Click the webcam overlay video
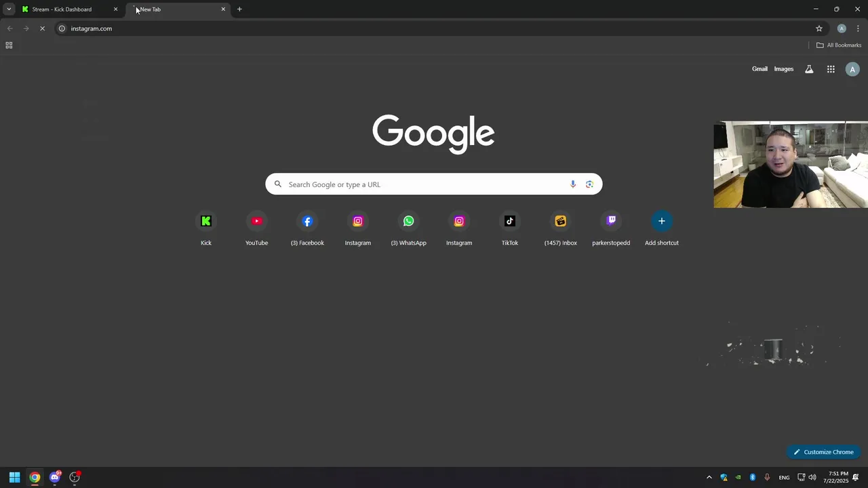 (x=791, y=165)
